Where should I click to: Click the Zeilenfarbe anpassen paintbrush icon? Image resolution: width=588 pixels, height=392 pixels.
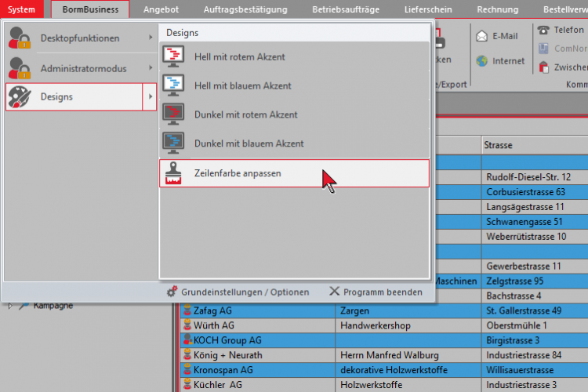[173, 173]
